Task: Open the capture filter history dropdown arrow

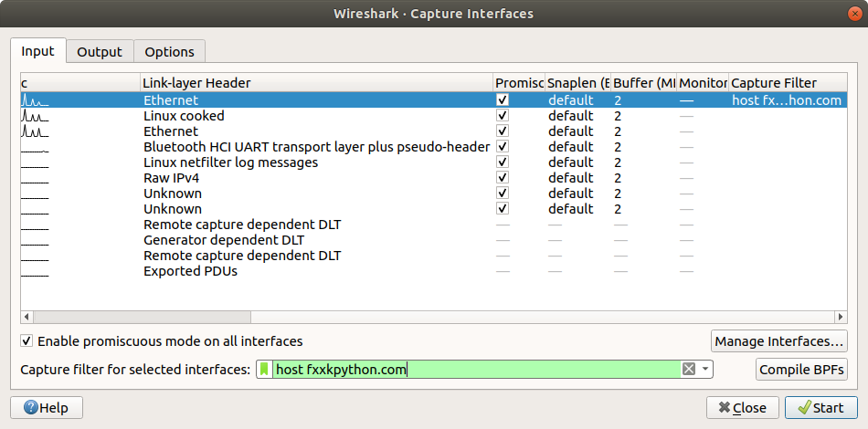Action: (704, 369)
